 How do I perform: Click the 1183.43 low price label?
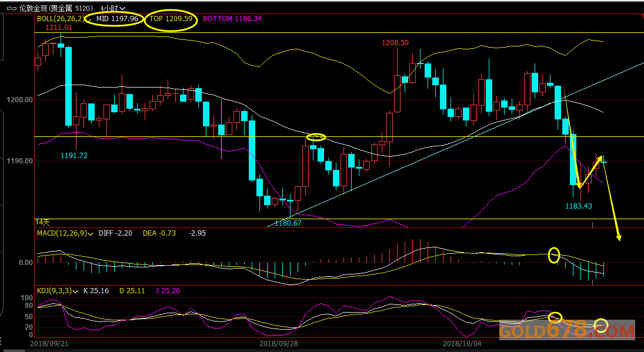tap(579, 206)
